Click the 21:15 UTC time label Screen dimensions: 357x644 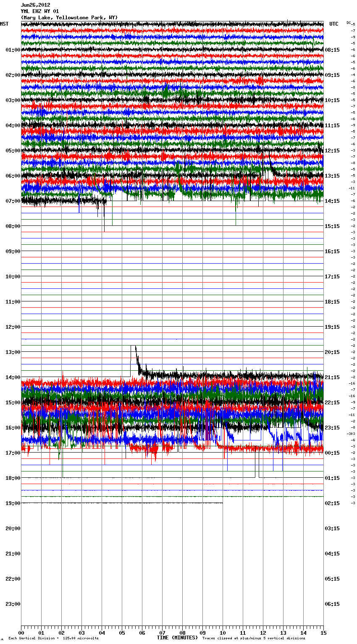[332, 377]
